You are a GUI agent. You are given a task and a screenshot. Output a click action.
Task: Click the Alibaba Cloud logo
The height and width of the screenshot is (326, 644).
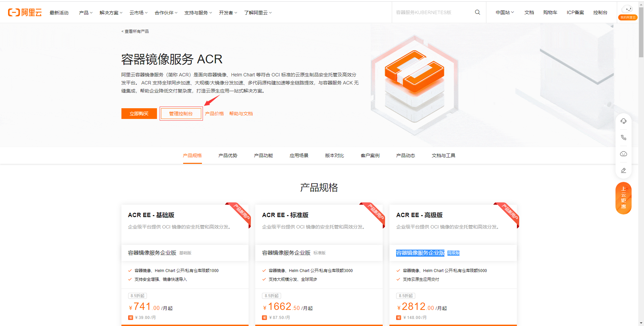click(25, 12)
